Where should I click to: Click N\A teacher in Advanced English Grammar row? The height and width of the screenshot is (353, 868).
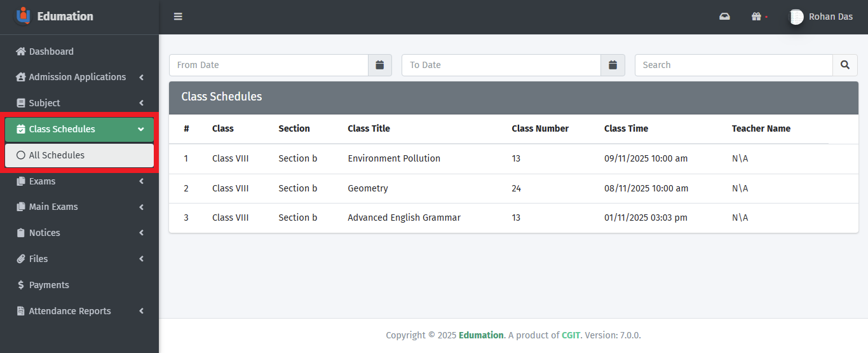(x=740, y=218)
